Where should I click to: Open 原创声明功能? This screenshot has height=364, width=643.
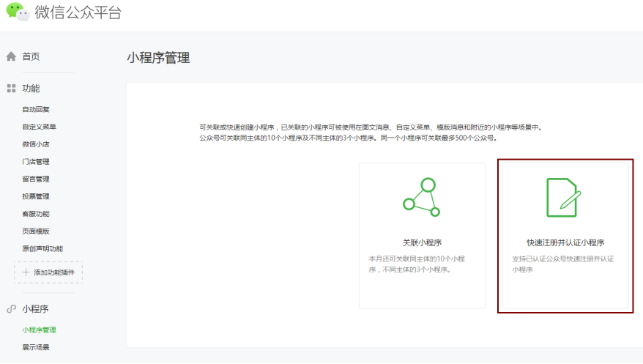(x=42, y=248)
